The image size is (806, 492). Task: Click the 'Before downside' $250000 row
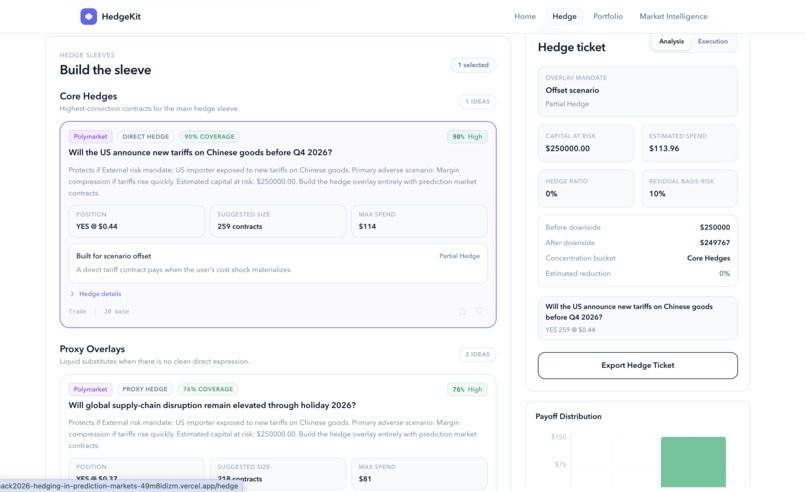coord(637,227)
